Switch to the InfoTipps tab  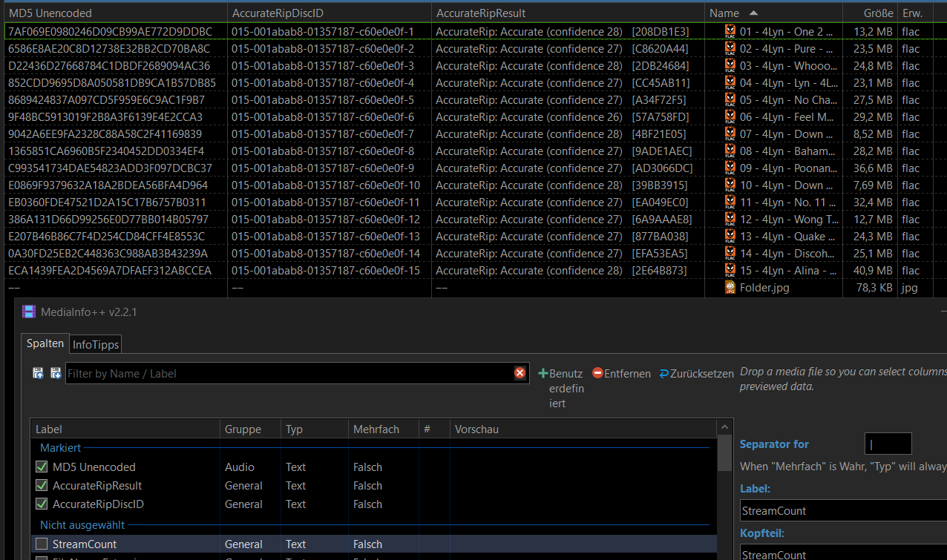click(x=95, y=344)
